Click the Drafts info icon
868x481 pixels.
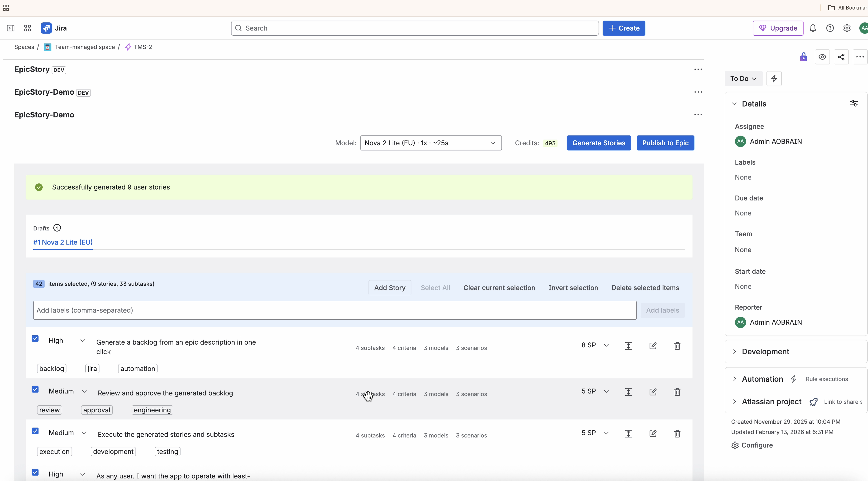(57, 228)
